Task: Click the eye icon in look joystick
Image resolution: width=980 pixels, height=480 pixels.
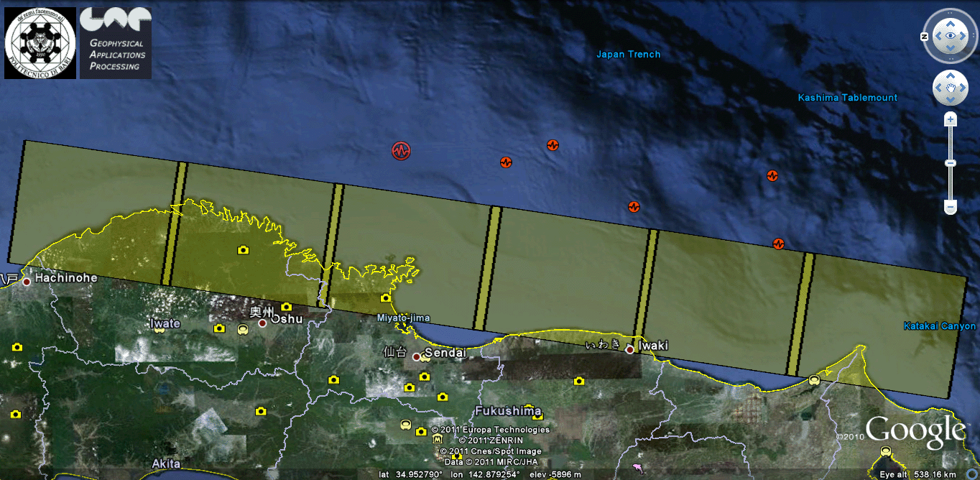Action: (950, 35)
